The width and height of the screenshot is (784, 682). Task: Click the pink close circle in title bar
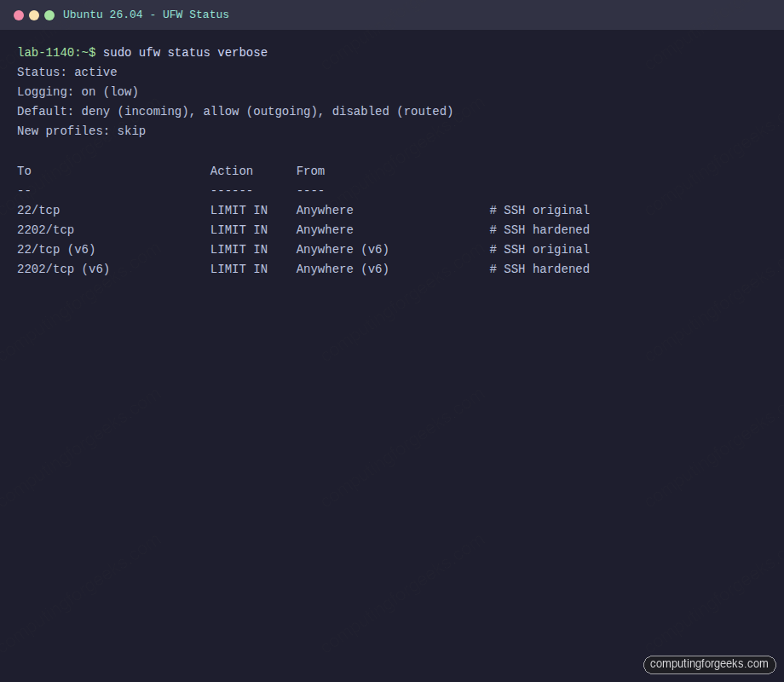[x=19, y=14]
